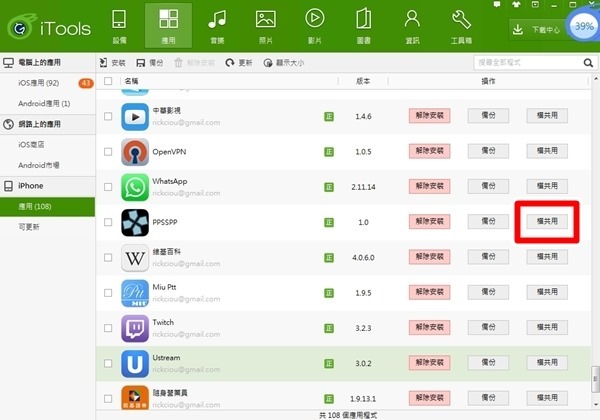Toggle the select-all checkbox in header
Screen dimensions: 600x420
tap(108, 81)
